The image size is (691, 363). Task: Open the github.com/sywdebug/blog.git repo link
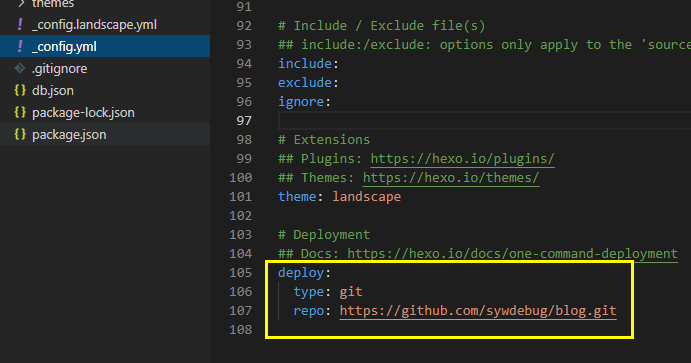(478, 311)
